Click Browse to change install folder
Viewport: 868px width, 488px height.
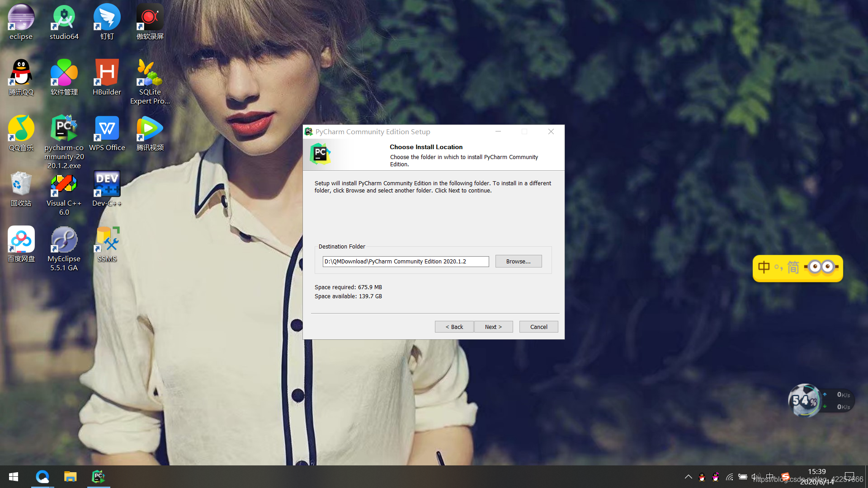[519, 261]
